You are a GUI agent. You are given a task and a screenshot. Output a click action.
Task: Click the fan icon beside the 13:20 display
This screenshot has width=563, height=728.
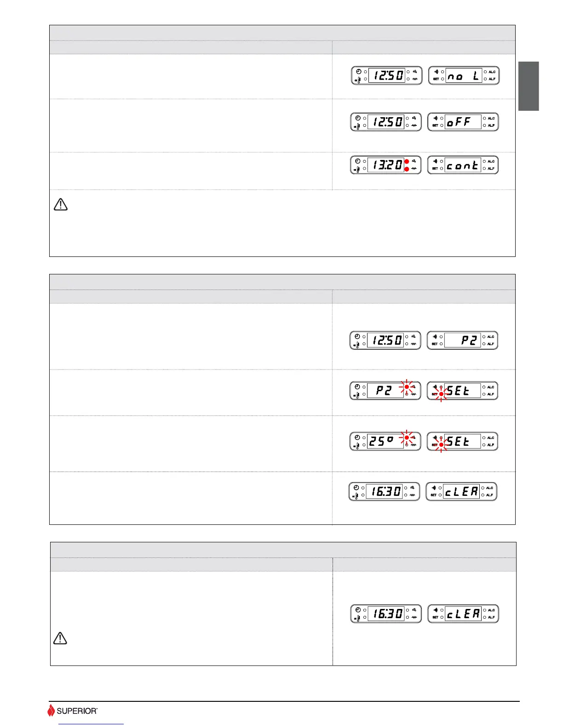point(414,161)
